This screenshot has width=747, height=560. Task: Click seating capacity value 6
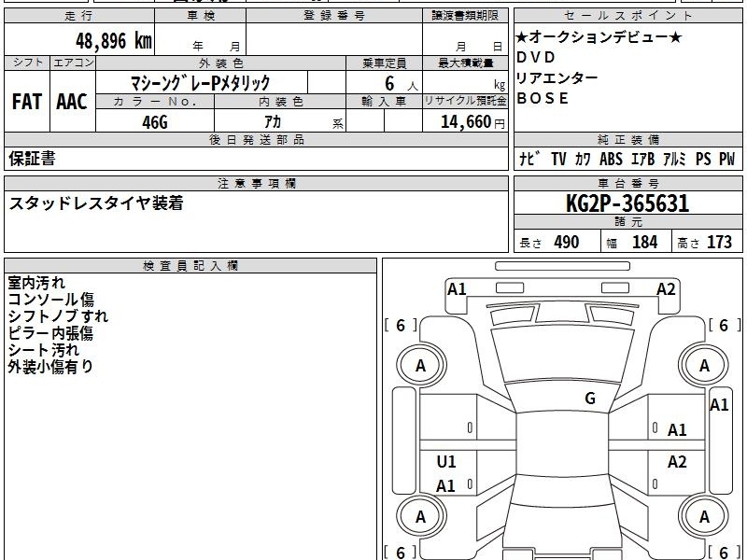389,83
